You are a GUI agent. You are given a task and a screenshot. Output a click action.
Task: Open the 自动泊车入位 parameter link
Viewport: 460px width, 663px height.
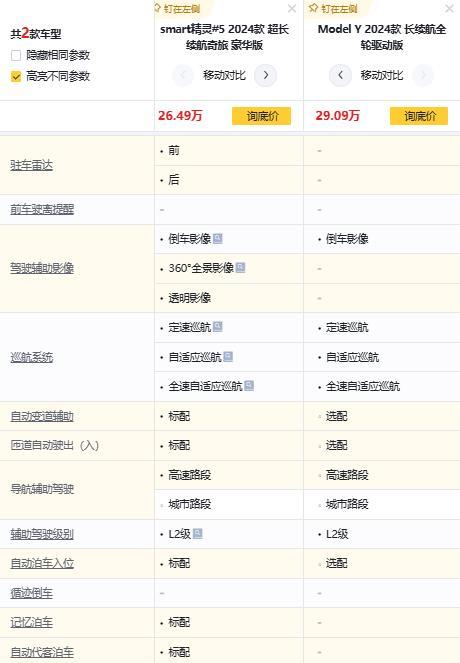coord(42,563)
